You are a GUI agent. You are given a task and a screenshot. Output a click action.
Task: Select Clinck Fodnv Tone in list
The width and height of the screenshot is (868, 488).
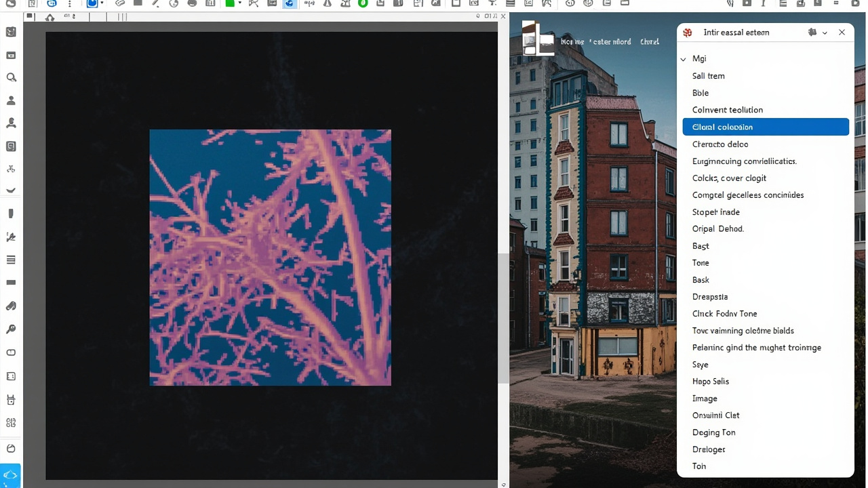[x=724, y=314]
